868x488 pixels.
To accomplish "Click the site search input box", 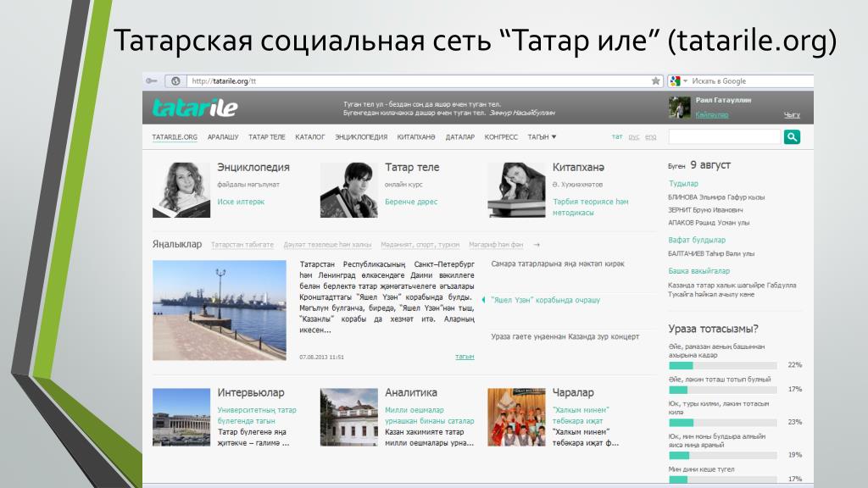I will 725,136.
